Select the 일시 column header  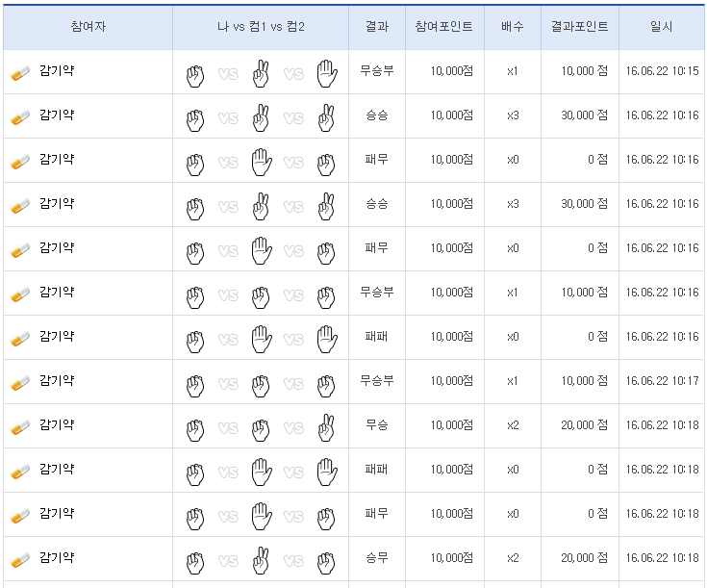662,27
